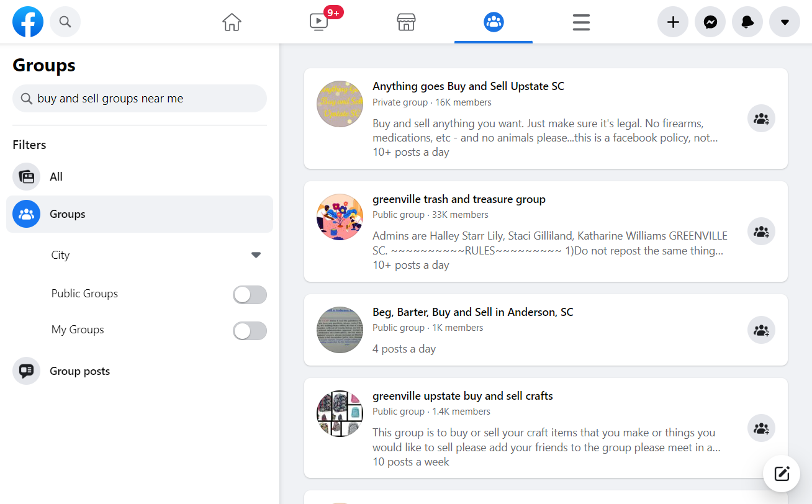Open Watch with the video icon
The width and height of the screenshot is (812, 504).
318,22
